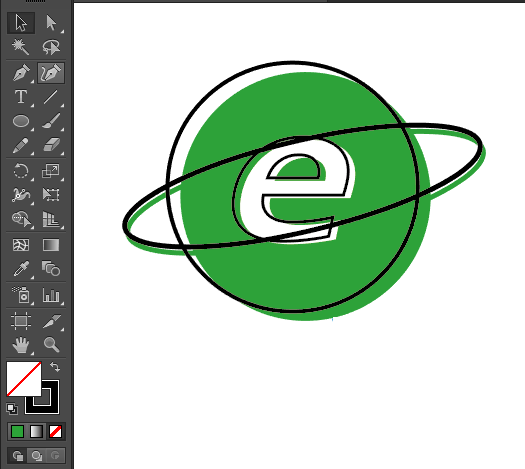Activate the Rotate tool

point(21,171)
